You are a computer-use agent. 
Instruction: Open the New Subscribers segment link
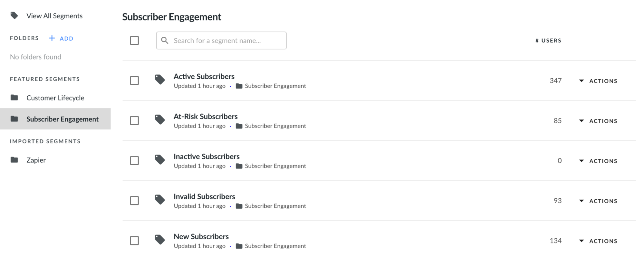tap(201, 236)
